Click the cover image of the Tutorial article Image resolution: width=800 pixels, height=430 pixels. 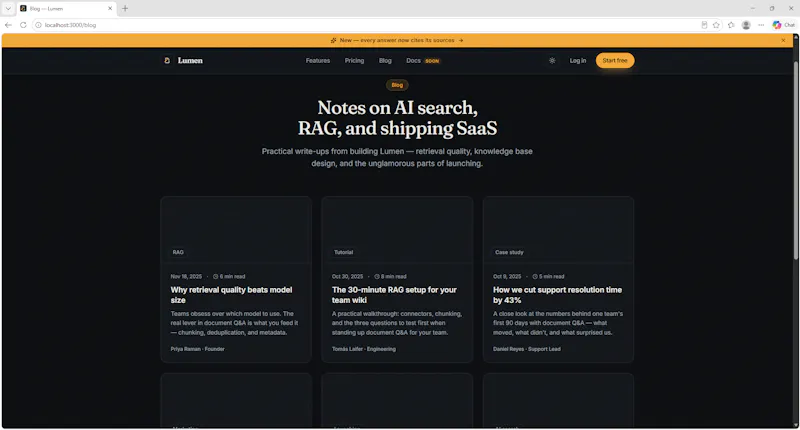397,230
